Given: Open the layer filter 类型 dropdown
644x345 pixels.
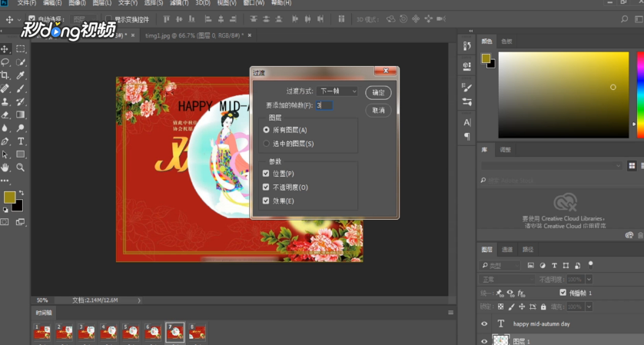Looking at the screenshot, I should click(500, 266).
